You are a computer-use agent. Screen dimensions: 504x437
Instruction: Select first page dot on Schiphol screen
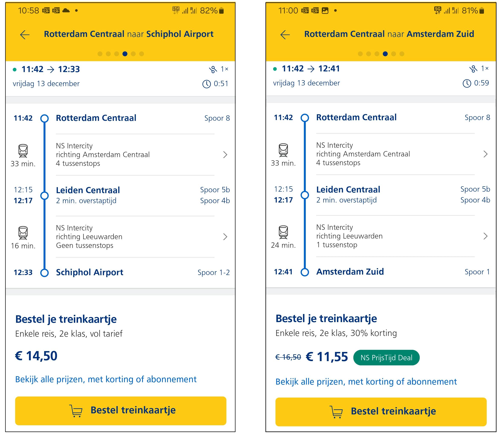100,54
